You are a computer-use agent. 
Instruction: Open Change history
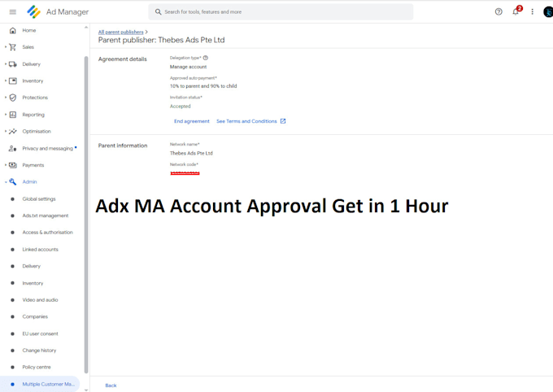[x=39, y=351]
